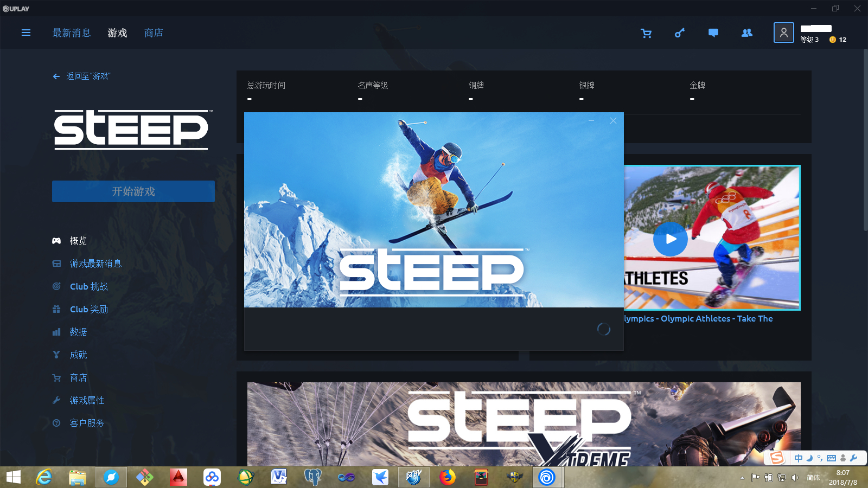
Task: Open the taskbar clock and date
Action: point(843,478)
